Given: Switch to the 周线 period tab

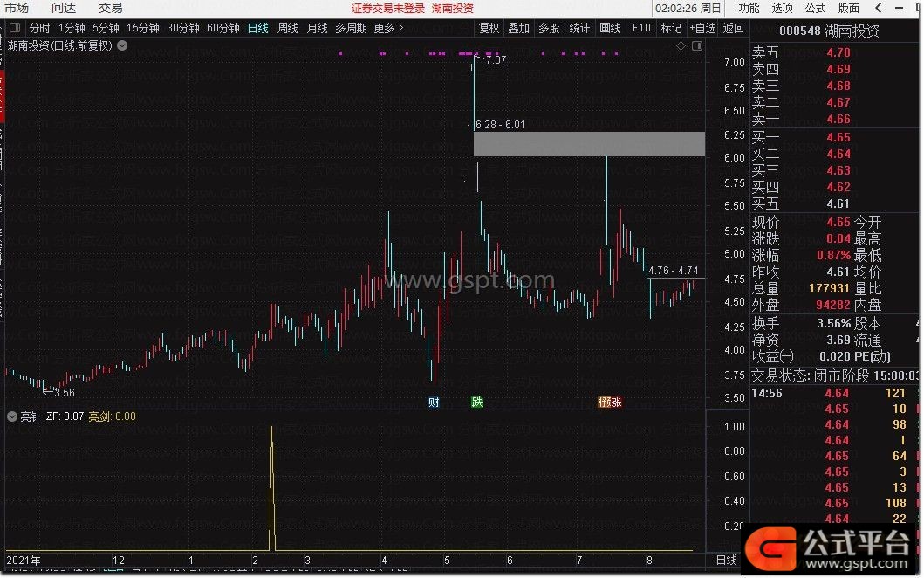Looking at the screenshot, I should coord(288,28).
